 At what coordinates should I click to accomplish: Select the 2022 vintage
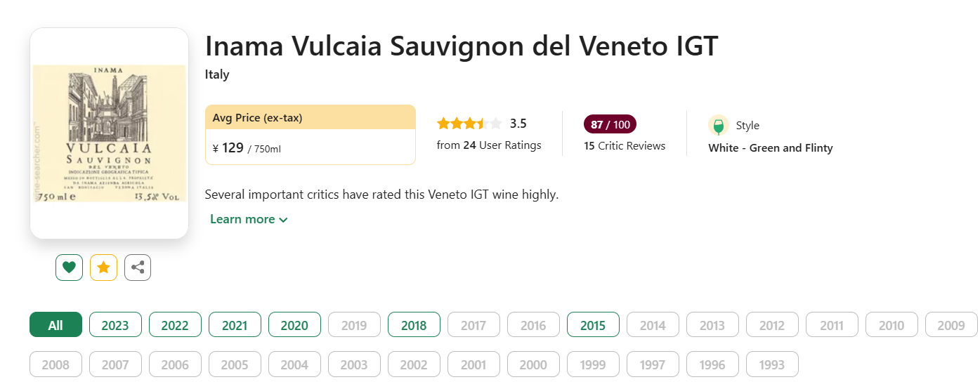175,325
